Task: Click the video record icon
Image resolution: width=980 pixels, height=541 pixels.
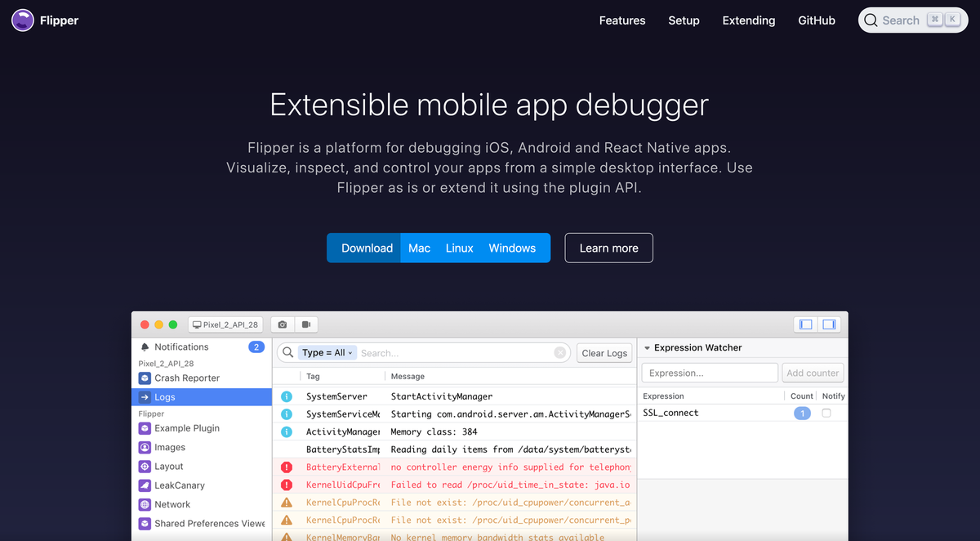Action: click(x=306, y=324)
